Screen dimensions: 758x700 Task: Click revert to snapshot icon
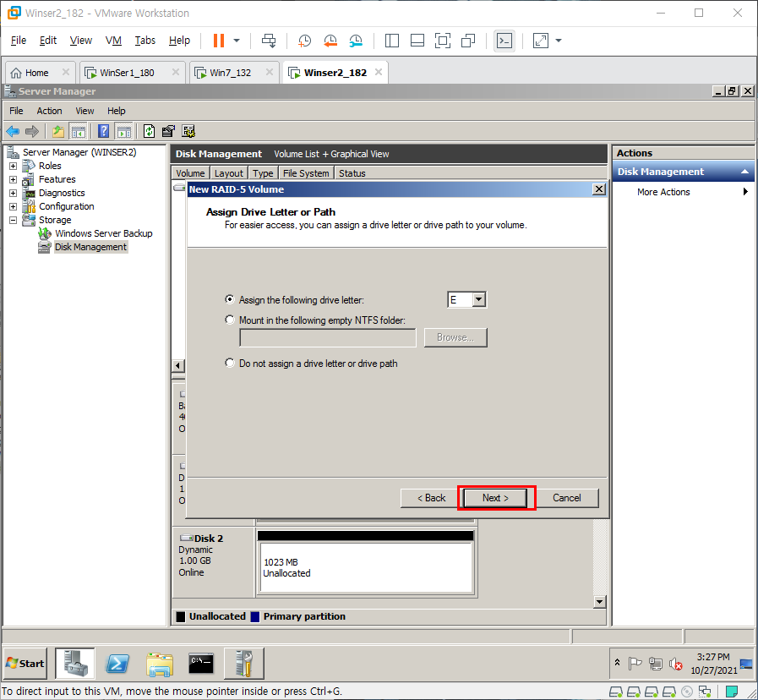coord(330,41)
